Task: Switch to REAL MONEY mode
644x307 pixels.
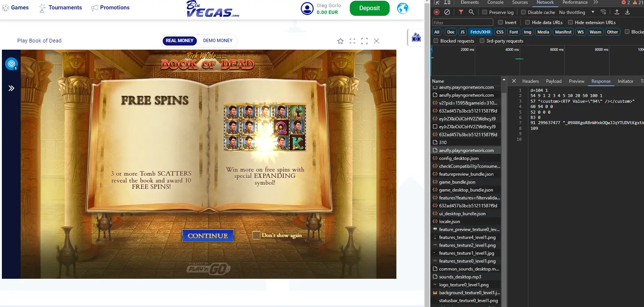Action: click(180, 41)
